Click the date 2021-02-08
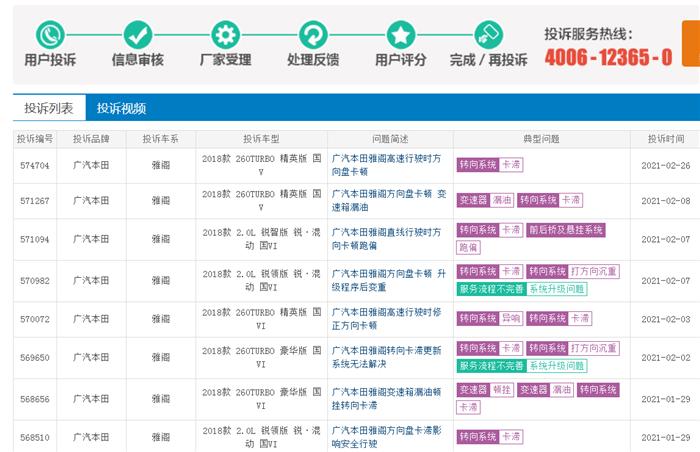Viewport: 700px width, 452px height. pos(666,201)
